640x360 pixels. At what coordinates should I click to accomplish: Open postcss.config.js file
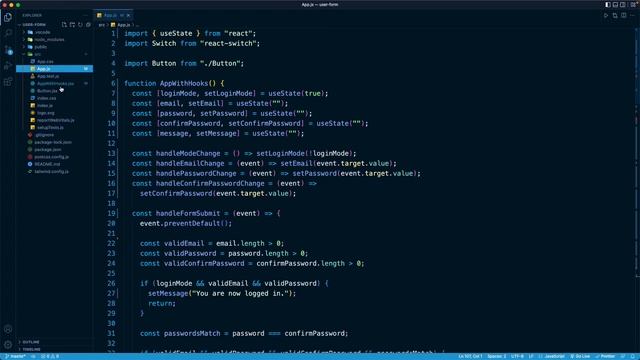coord(54,157)
